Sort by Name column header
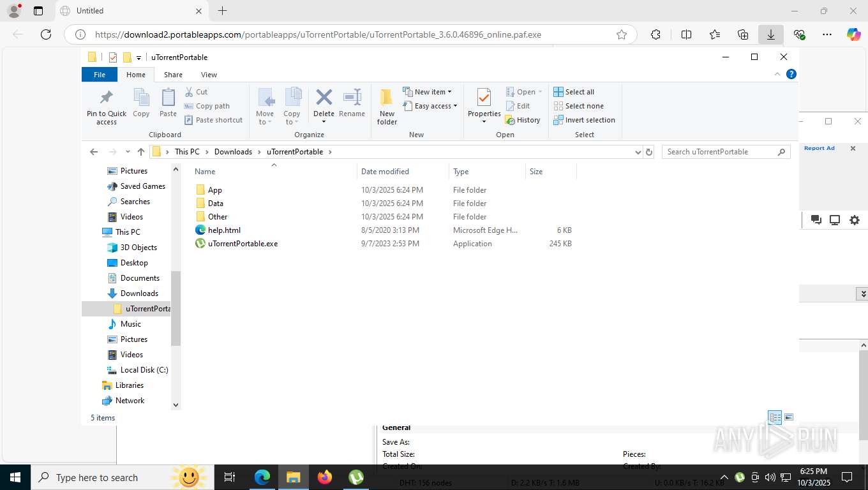Screen dimensions: 868x490 coord(274,172)
